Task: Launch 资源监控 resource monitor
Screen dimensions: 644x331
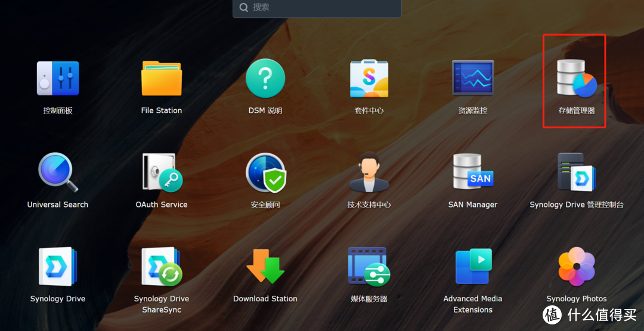Action: click(x=473, y=79)
